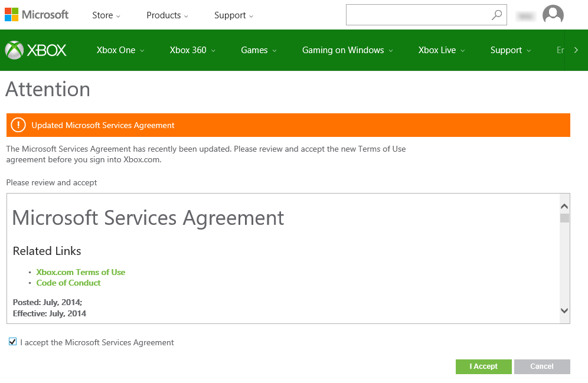This screenshot has width=588, height=383.
Task: Click the Effective: July, 2014 text
Action: tap(50, 314)
